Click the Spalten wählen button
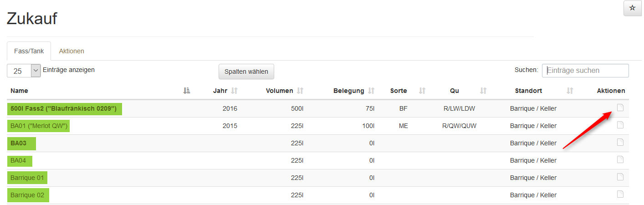This screenshot has height=205, width=644. click(246, 72)
